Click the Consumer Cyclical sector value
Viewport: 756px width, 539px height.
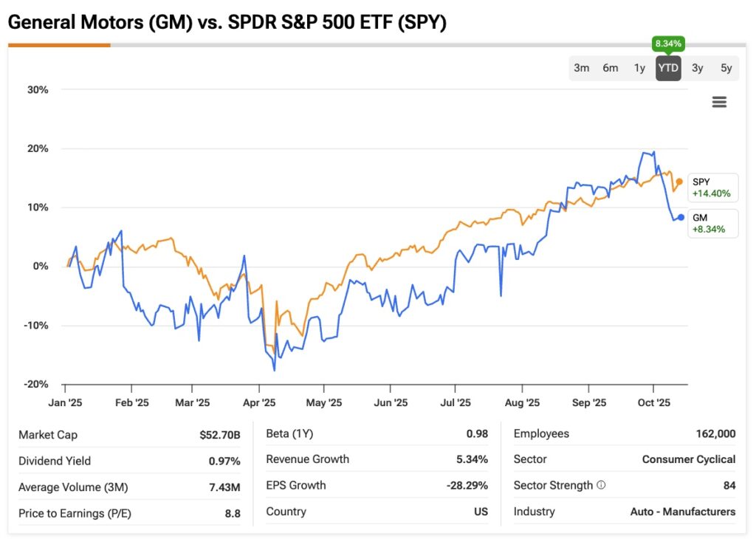point(689,459)
